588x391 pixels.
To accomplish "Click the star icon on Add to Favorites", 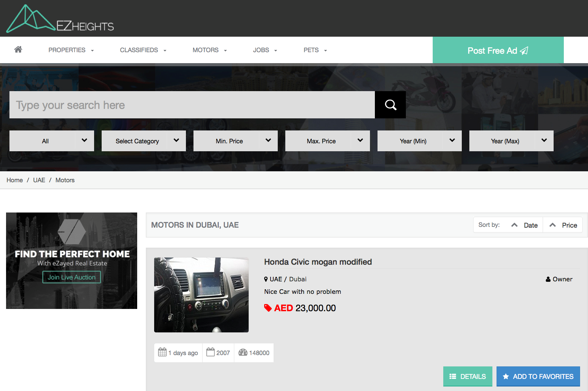I will 506,376.
